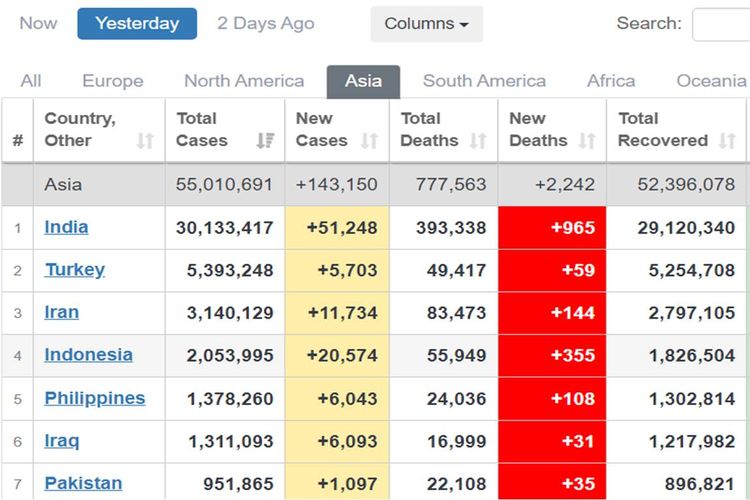
Task: Select India total deaths 393,338
Action: (x=451, y=228)
